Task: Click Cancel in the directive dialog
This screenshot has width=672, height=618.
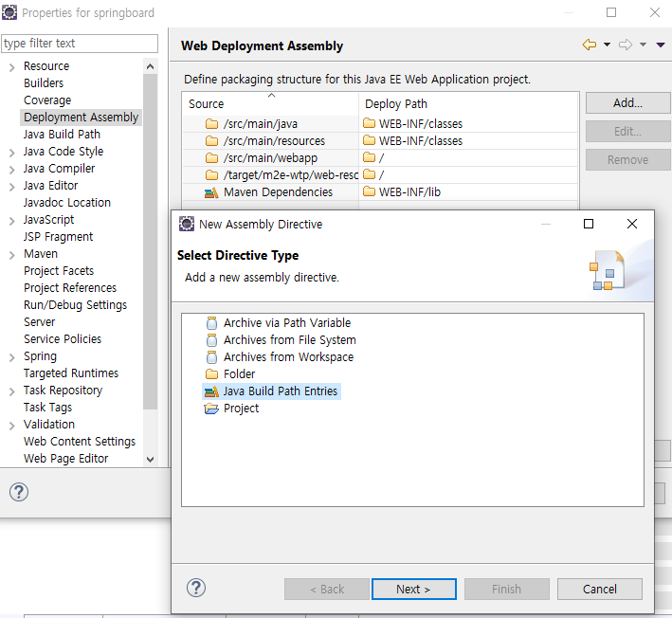Action: (600, 589)
